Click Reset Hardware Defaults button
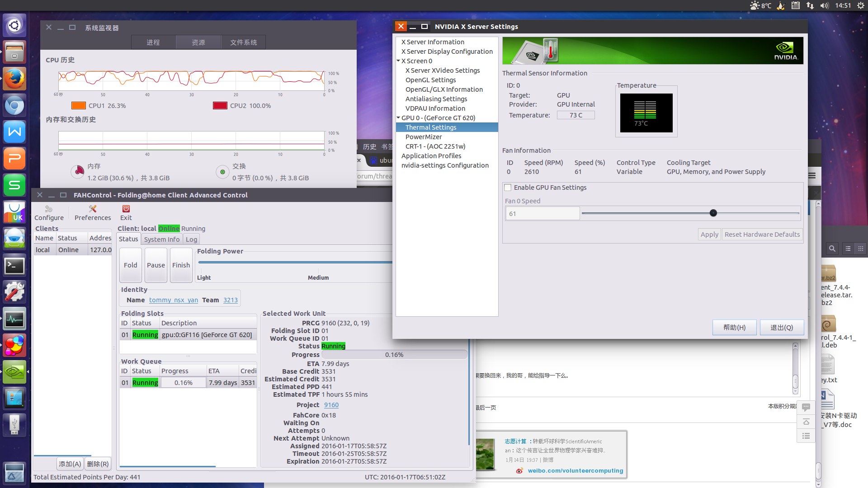Screen dimensions: 868x488 762,235
